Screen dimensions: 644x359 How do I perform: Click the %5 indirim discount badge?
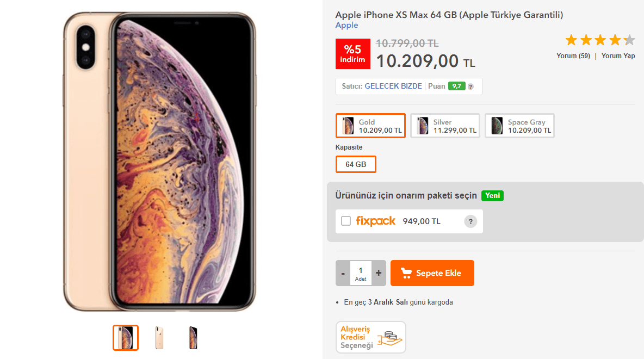(352, 54)
